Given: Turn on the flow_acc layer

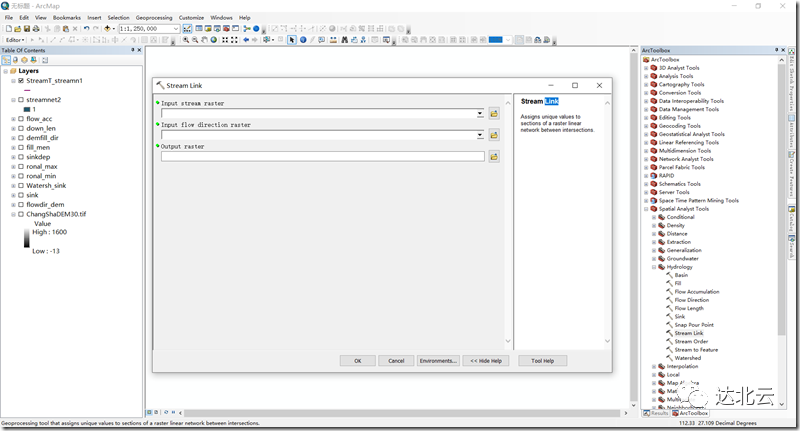Looking at the screenshot, I should point(21,119).
